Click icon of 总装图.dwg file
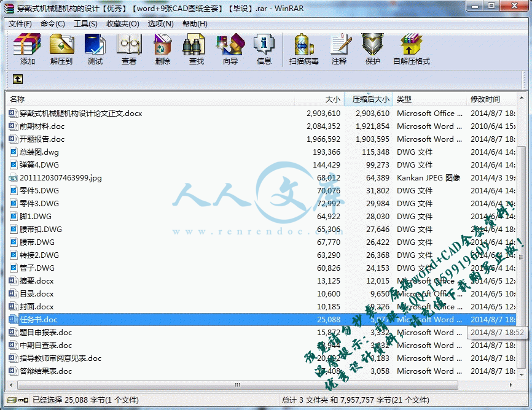 pyautogui.click(x=14, y=152)
